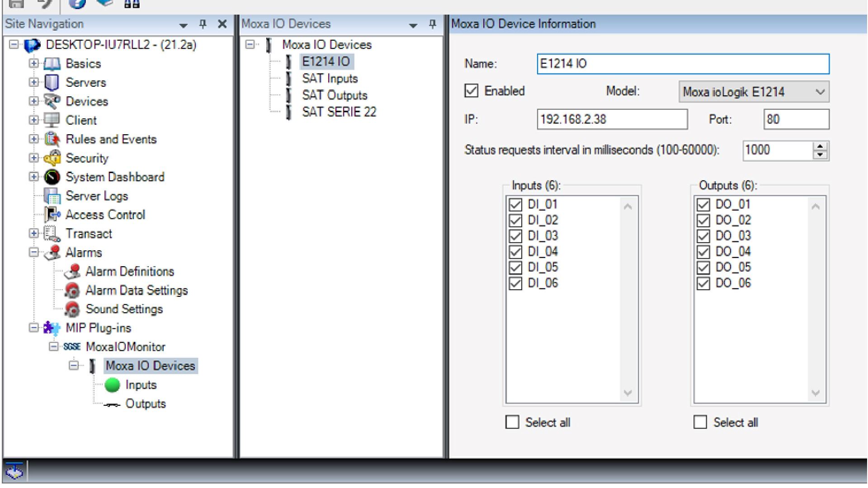Click the Name input field
The height and width of the screenshot is (488, 868).
pos(683,64)
